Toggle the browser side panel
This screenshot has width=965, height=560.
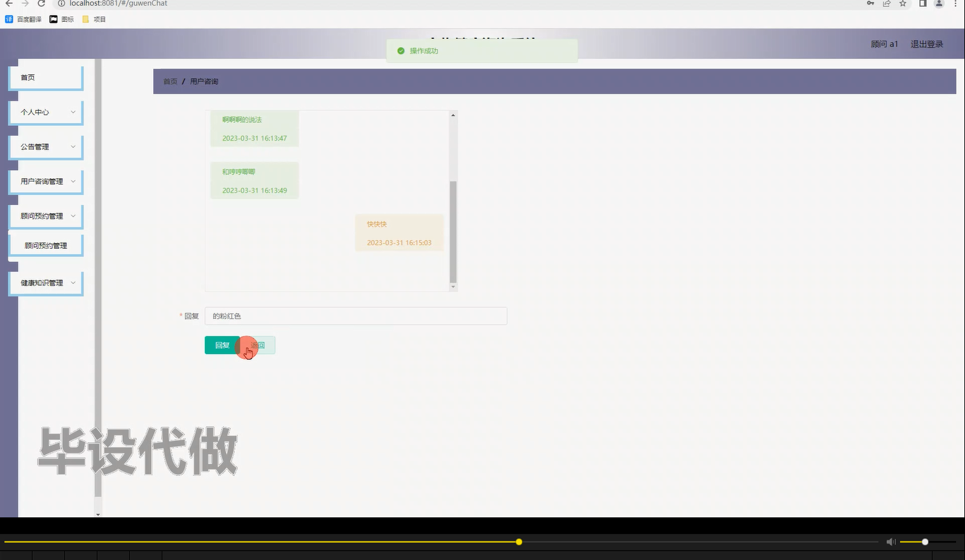[x=922, y=4]
